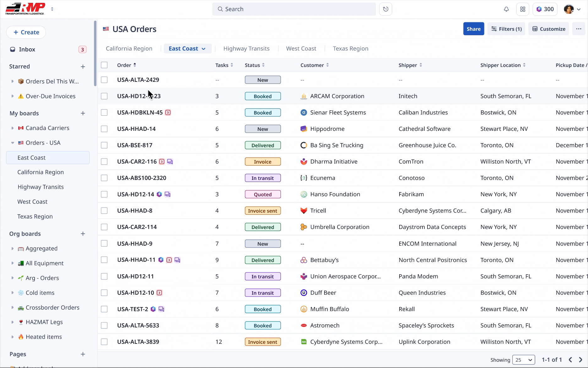The image size is (588, 368).
Task: Toggle the select-all header checkbox
Action: click(x=104, y=65)
